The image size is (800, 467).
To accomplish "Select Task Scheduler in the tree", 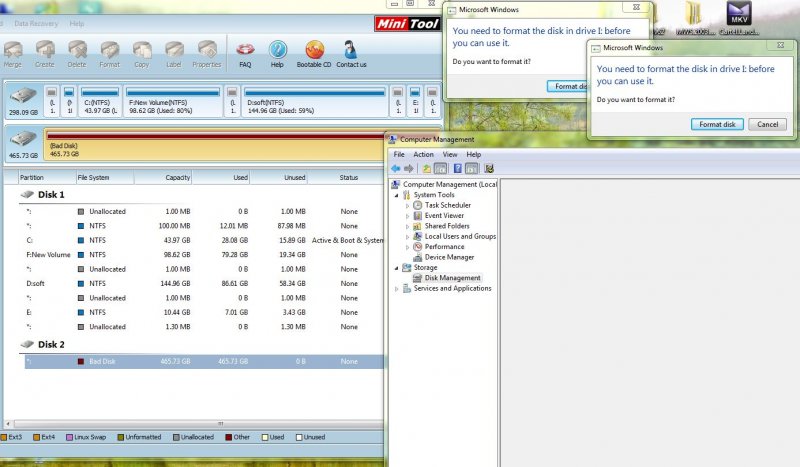I will coord(448,205).
